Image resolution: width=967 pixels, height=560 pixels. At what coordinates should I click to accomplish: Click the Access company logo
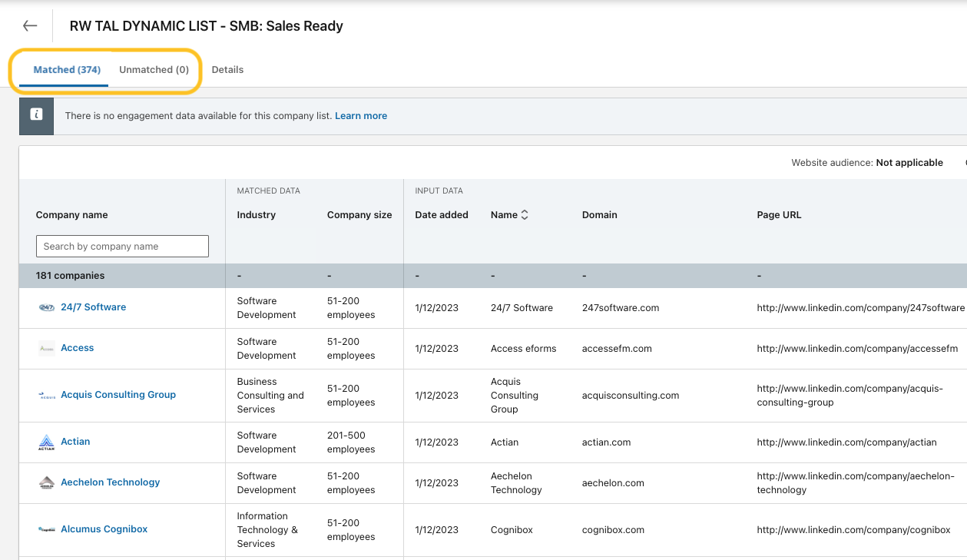tap(47, 348)
